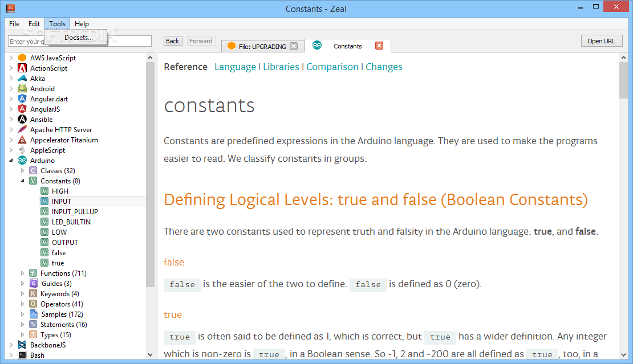
Task: Click the Statements category icon
Action: pos(33,325)
